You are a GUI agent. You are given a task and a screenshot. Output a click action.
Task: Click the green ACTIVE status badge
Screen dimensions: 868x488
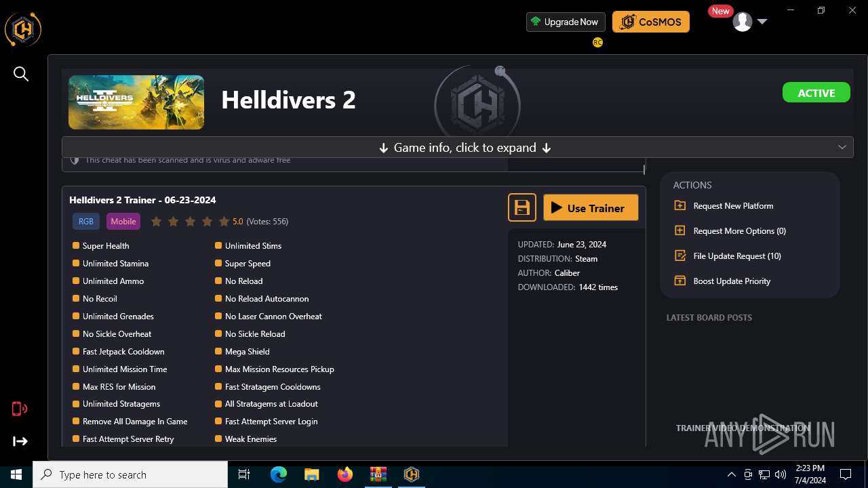(x=816, y=93)
